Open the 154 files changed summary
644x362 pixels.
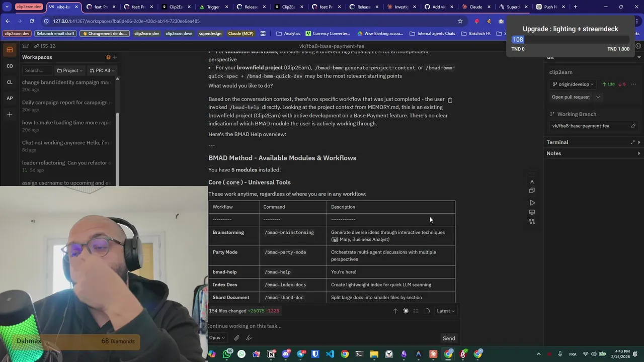[244, 311]
